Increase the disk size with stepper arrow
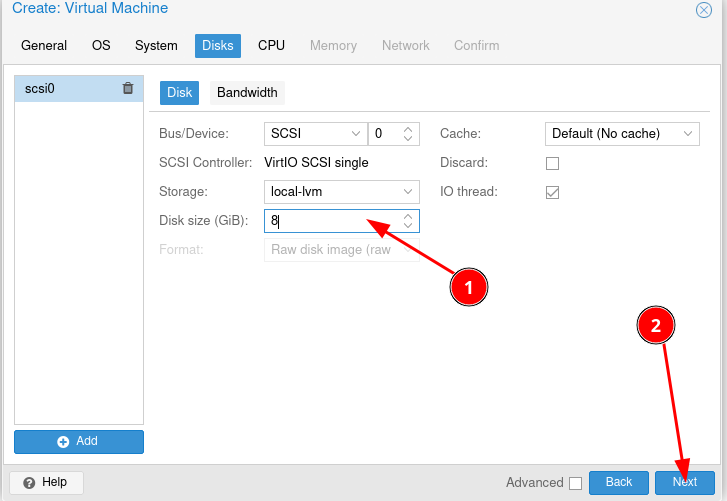Image resolution: width=727 pixels, height=501 pixels. coord(408,216)
